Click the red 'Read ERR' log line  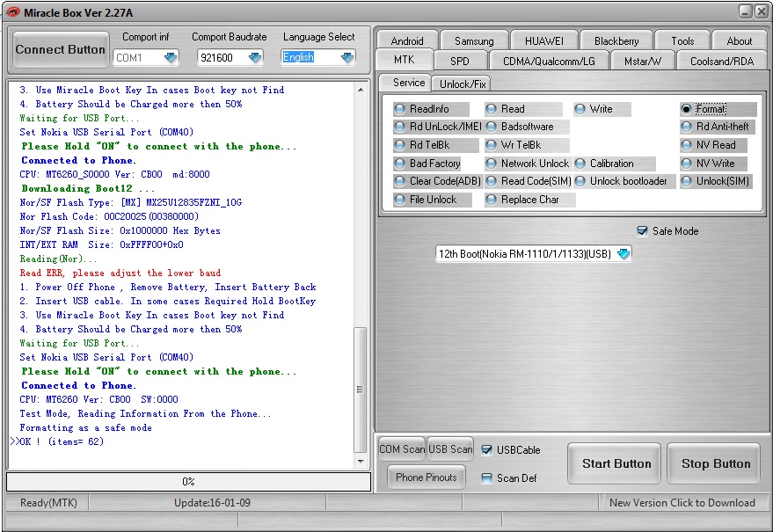[x=120, y=273]
